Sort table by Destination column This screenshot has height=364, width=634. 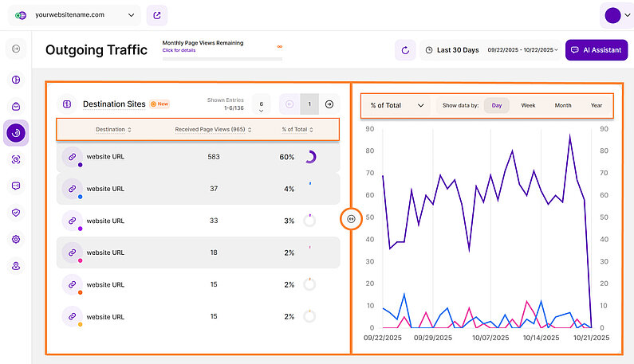(x=113, y=129)
